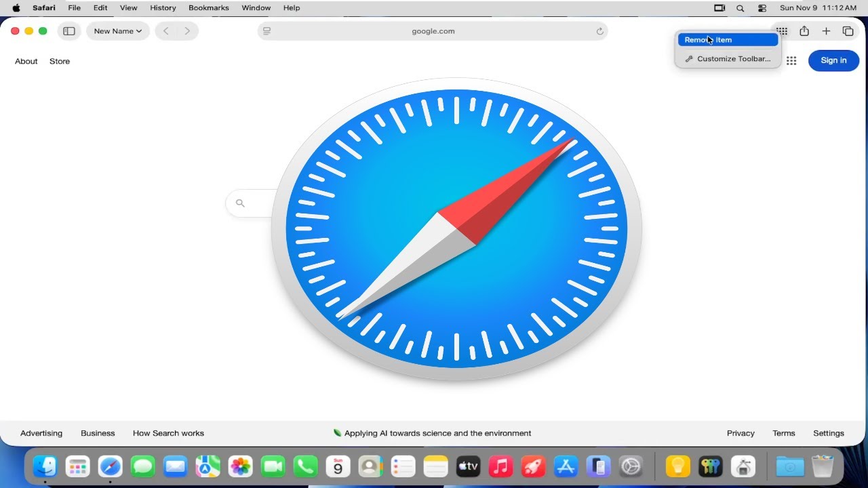Open the Bookmarks menu
Image resolution: width=868 pixels, height=488 pixels.
209,8
